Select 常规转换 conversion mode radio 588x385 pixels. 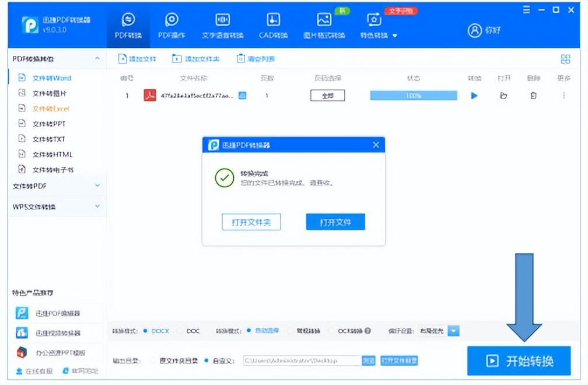[x=290, y=331]
